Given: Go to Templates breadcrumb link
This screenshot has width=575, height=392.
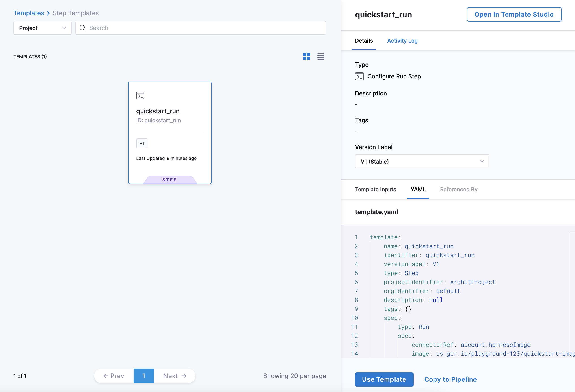Looking at the screenshot, I should coord(29,13).
